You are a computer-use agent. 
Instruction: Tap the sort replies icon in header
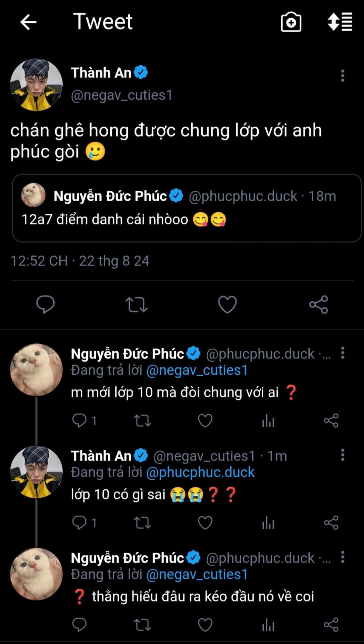340,22
